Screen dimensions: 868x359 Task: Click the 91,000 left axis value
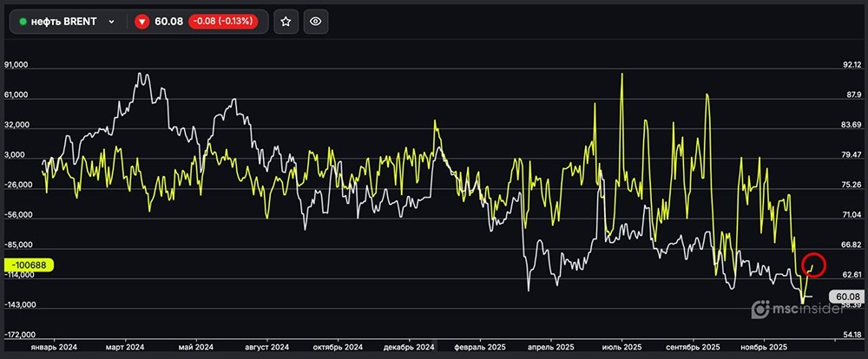[18, 65]
